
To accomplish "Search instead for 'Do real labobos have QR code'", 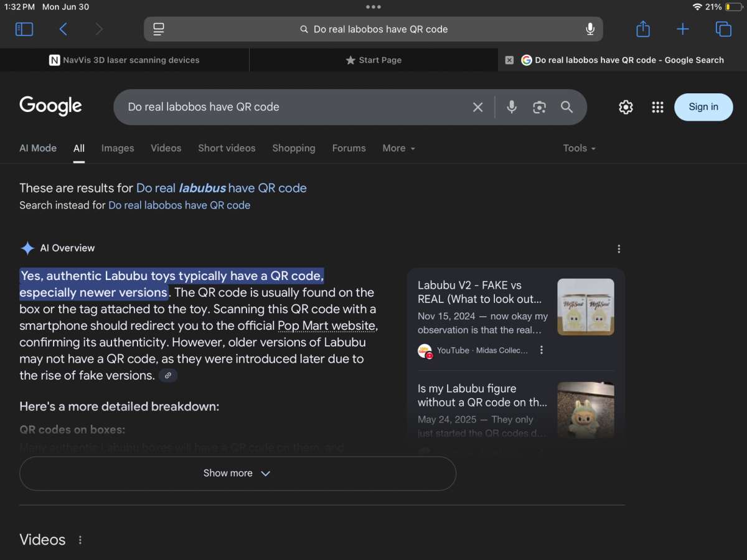I will click(179, 205).
